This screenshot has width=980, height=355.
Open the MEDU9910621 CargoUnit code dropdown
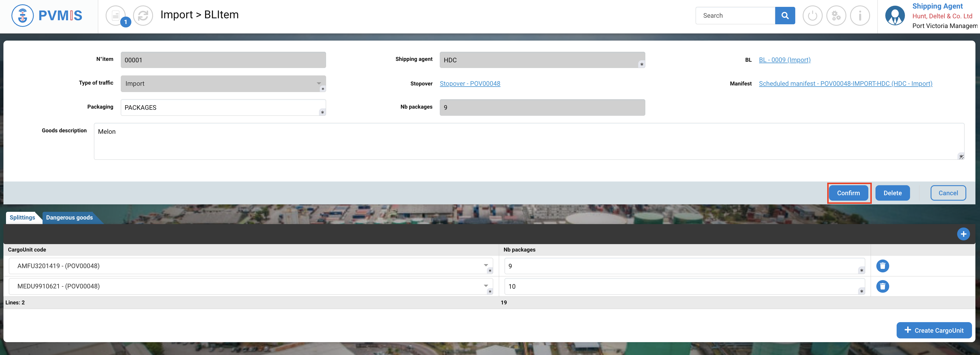(x=485, y=286)
